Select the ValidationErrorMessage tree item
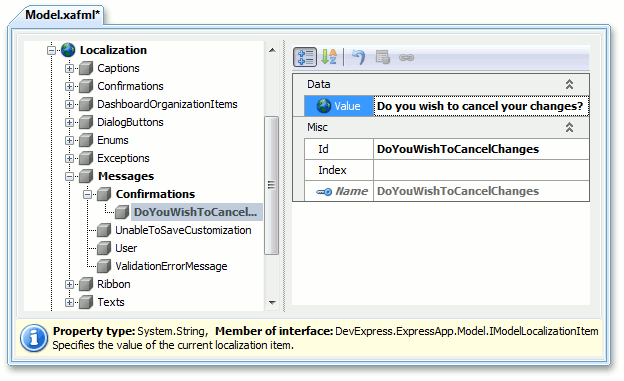The image size is (624, 381). tap(171, 266)
